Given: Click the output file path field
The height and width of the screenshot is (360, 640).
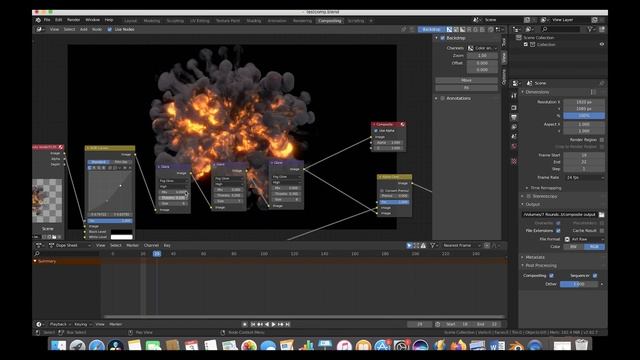Looking at the screenshot, I should (x=559, y=214).
